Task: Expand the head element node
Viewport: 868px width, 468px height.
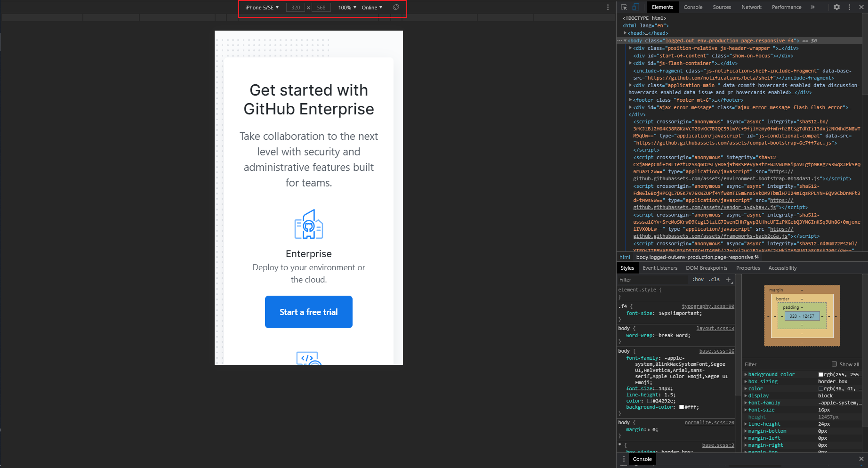Action: pyautogui.click(x=625, y=33)
